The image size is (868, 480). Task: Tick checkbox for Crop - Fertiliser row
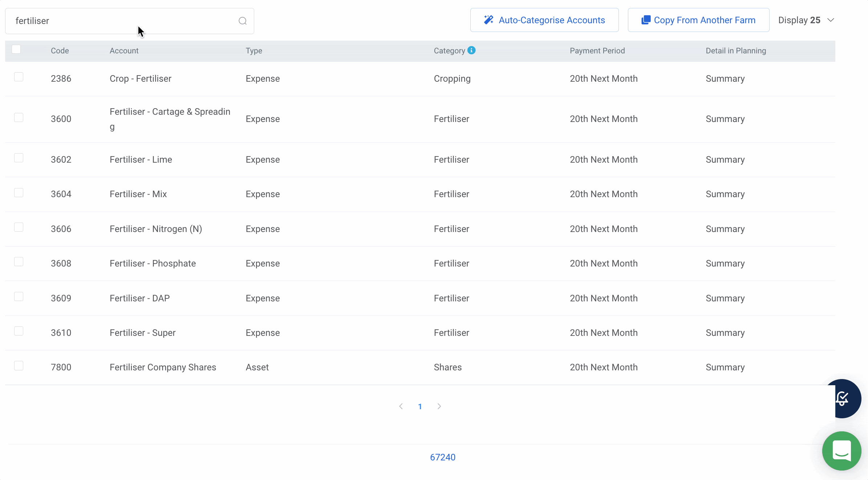pyautogui.click(x=19, y=77)
